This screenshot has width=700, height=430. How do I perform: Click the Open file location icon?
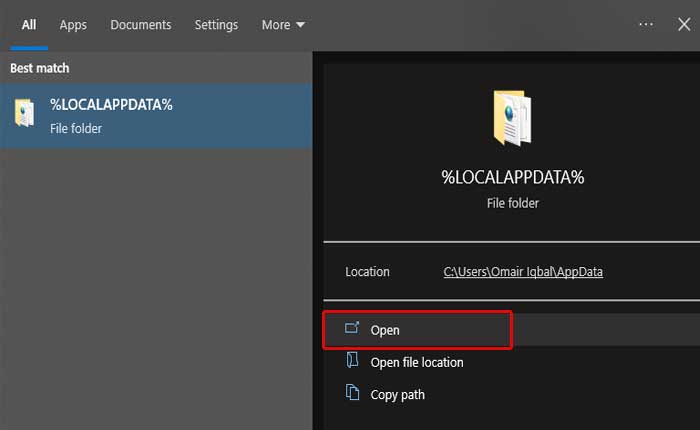tap(351, 361)
